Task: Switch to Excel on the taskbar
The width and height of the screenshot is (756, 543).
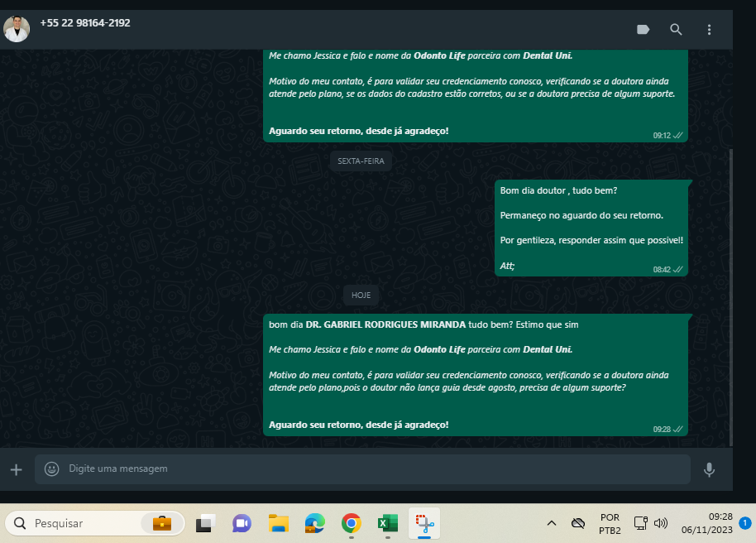Action: pos(388,523)
